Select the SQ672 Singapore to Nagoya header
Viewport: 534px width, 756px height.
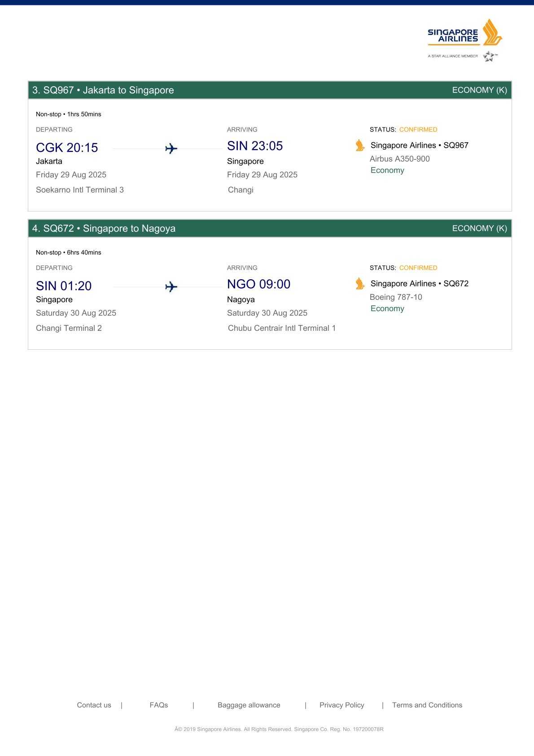pos(104,229)
